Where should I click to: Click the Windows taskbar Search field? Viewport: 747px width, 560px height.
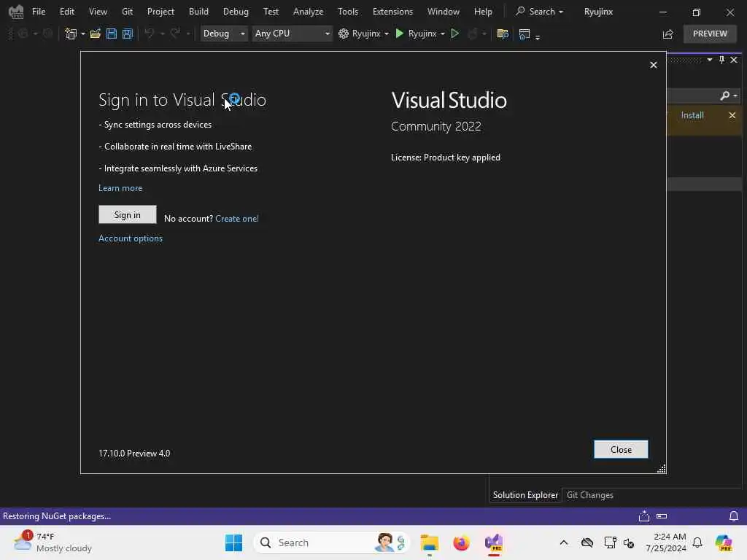[331, 542]
